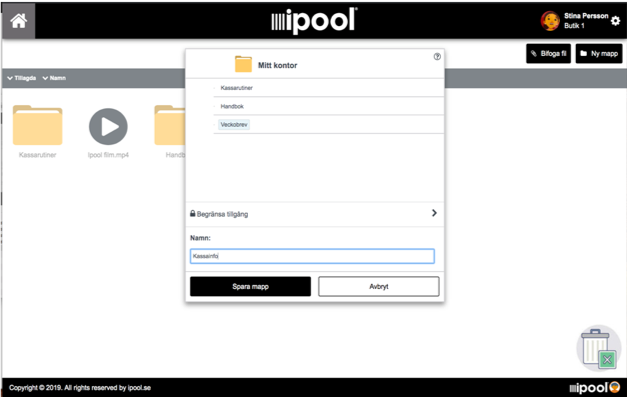The width and height of the screenshot is (627, 397).
Task: Select Kassarutiner in the folder tree
Action: (x=236, y=88)
